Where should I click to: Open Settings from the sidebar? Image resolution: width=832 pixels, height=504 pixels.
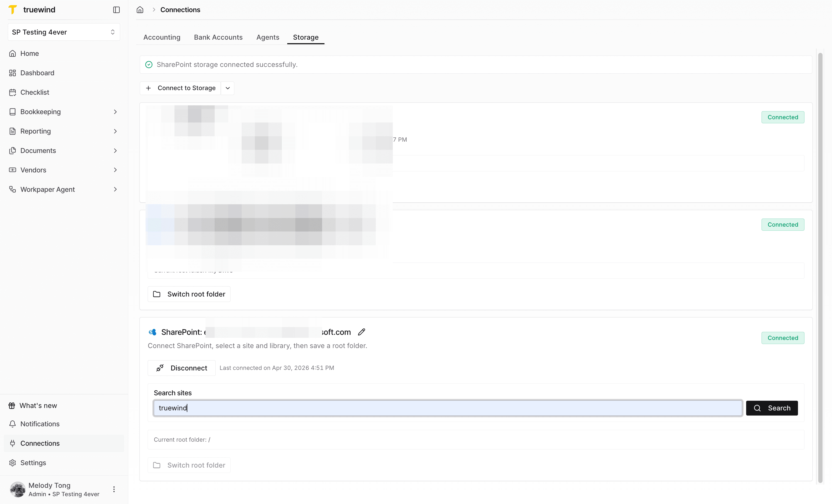33,462
